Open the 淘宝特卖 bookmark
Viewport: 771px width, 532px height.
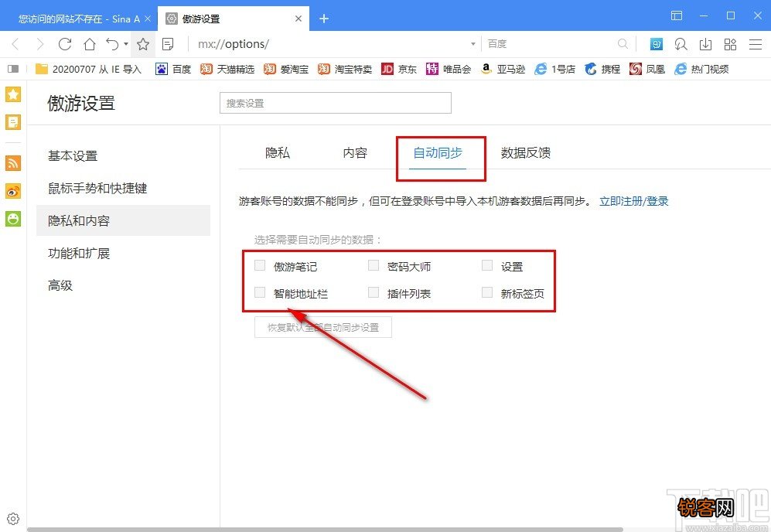tap(345, 70)
